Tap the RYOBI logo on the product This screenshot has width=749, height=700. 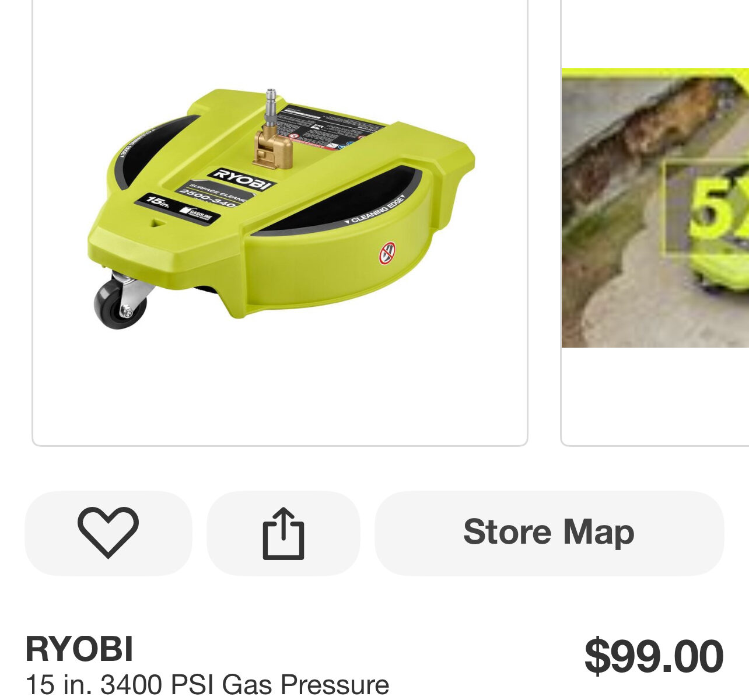242,179
